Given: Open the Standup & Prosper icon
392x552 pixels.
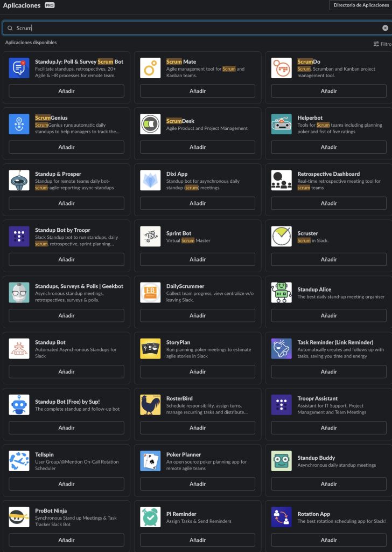Looking at the screenshot, I should click(19, 180).
